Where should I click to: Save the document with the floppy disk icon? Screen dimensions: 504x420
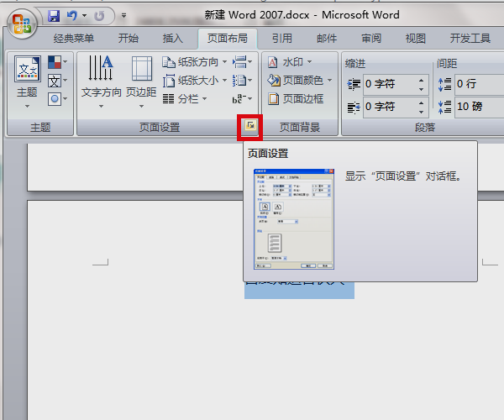(54, 15)
